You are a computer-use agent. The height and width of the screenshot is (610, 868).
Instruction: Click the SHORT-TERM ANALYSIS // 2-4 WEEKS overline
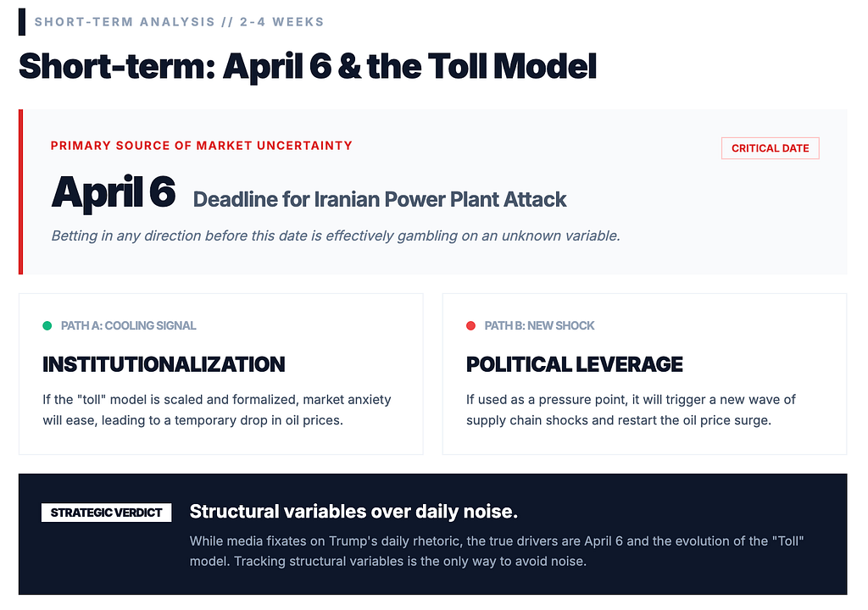click(x=180, y=22)
